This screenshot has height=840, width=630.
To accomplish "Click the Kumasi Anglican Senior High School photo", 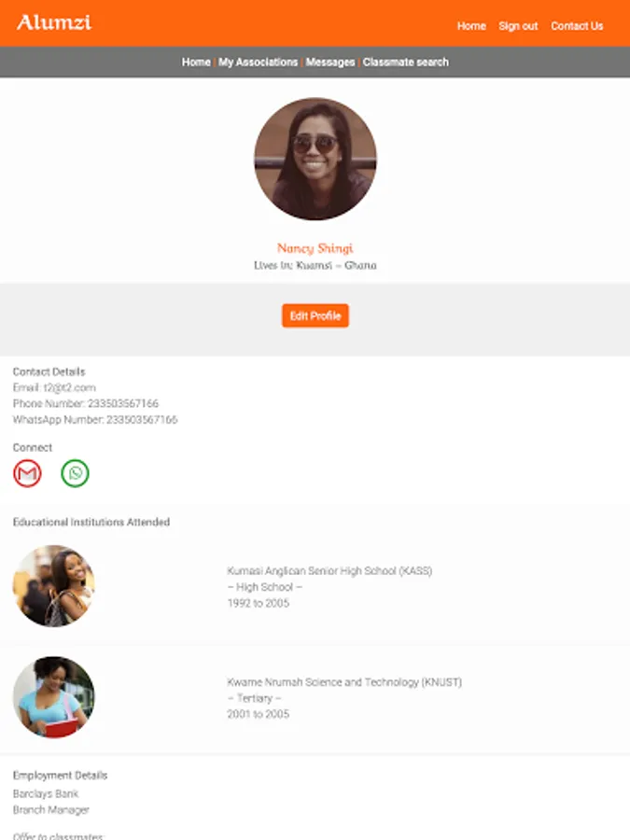I will (x=53, y=585).
